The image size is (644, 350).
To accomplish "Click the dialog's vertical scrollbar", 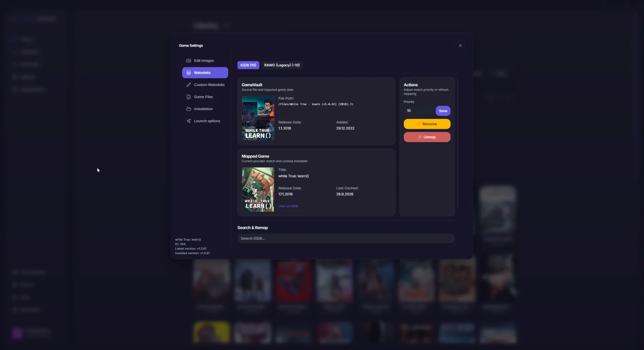I will [x=458, y=144].
